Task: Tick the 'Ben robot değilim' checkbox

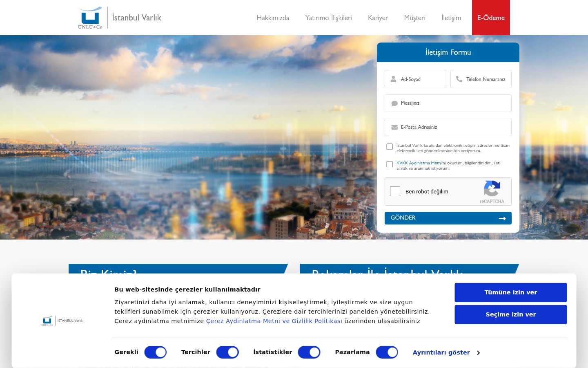Action: [x=395, y=191]
